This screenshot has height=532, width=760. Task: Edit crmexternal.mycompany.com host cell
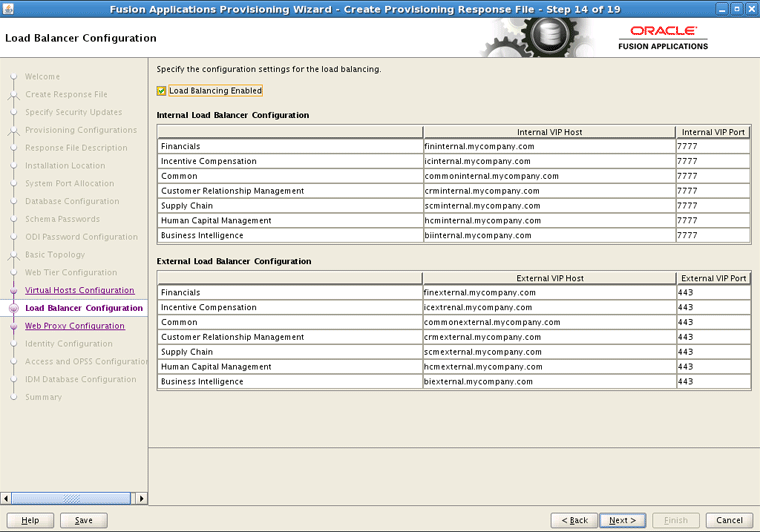(549, 337)
